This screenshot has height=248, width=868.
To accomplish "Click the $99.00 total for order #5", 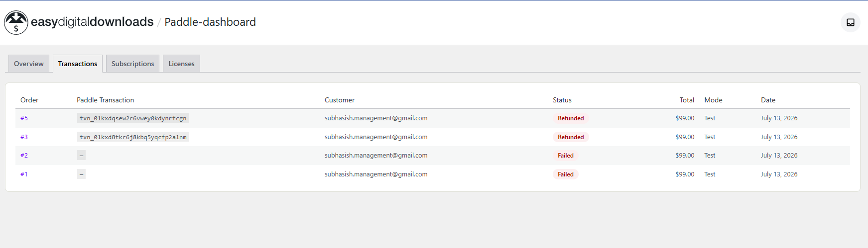I will pos(685,118).
